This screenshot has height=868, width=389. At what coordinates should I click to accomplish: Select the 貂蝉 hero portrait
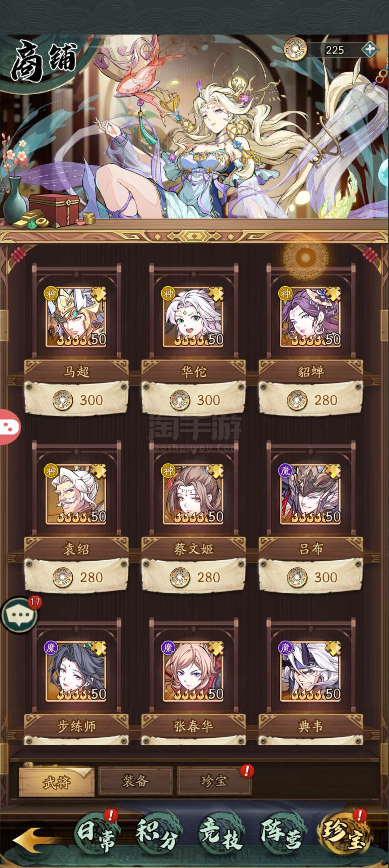[310, 317]
